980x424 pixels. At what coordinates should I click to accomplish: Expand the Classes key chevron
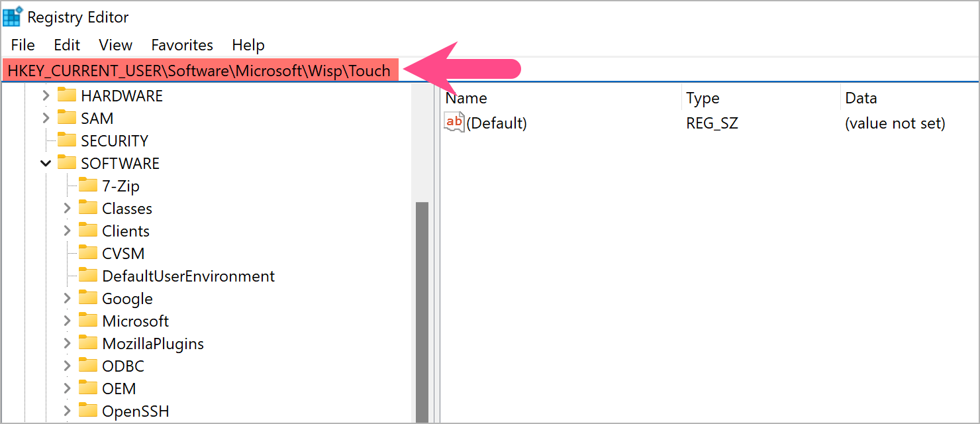67,208
